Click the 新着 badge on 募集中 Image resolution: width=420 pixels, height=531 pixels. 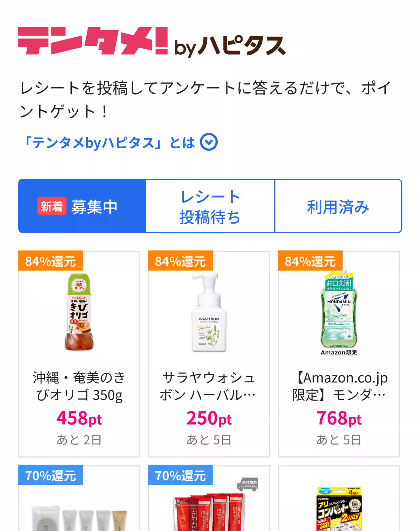click(x=51, y=206)
